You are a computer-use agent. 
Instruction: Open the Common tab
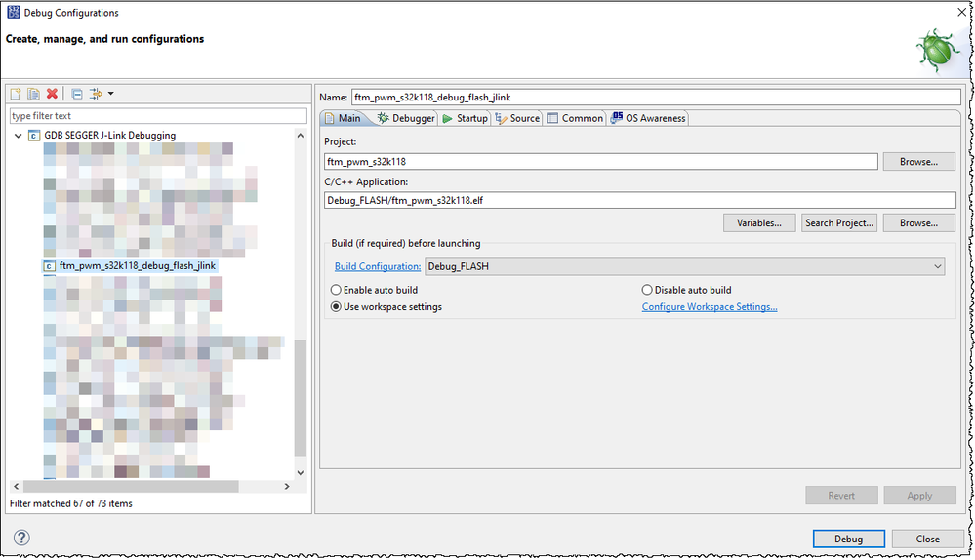575,118
